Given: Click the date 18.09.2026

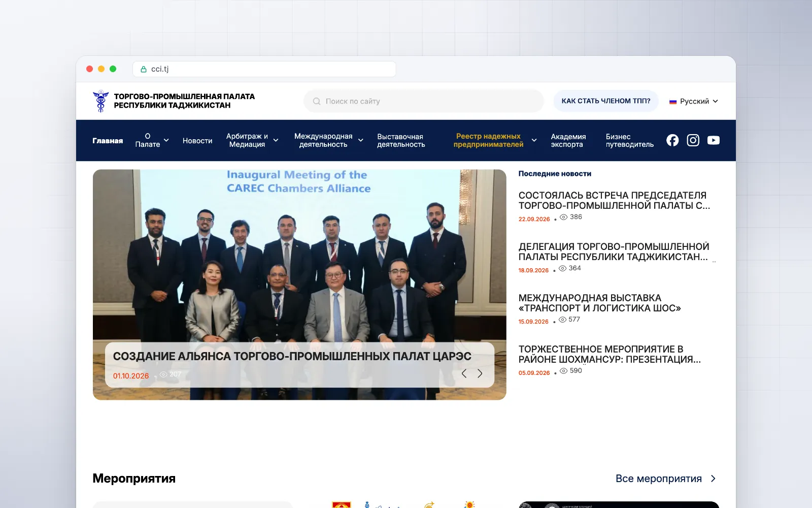Looking at the screenshot, I should 533,271.
